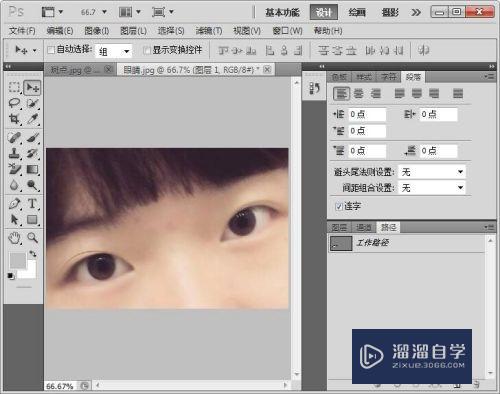Select the History Brush tool
Image resolution: width=500 pixels, height=394 pixels.
click(x=32, y=153)
